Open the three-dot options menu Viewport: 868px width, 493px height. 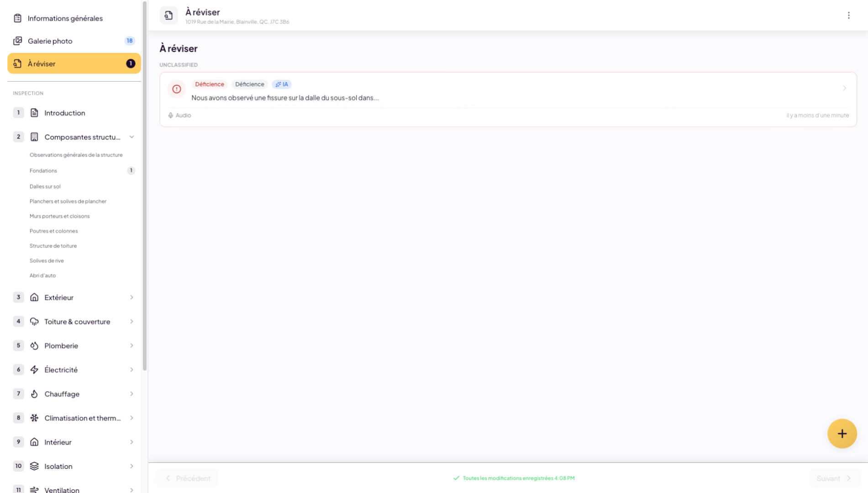coord(848,16)
